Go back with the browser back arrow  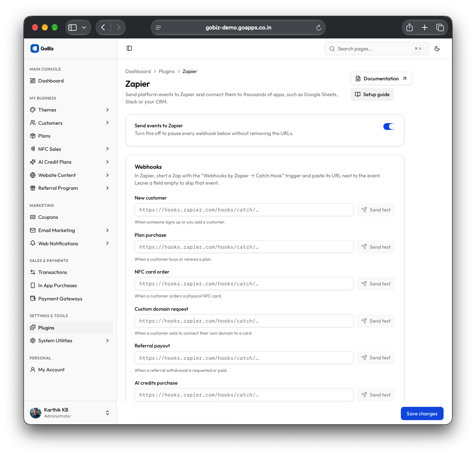[x=103, y=28]
